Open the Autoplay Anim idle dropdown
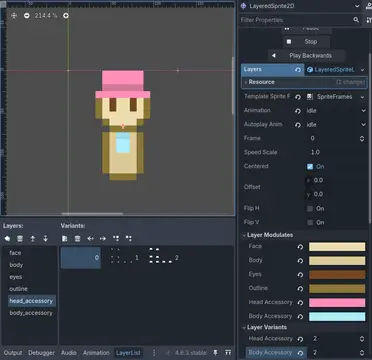 coord(336,124)
